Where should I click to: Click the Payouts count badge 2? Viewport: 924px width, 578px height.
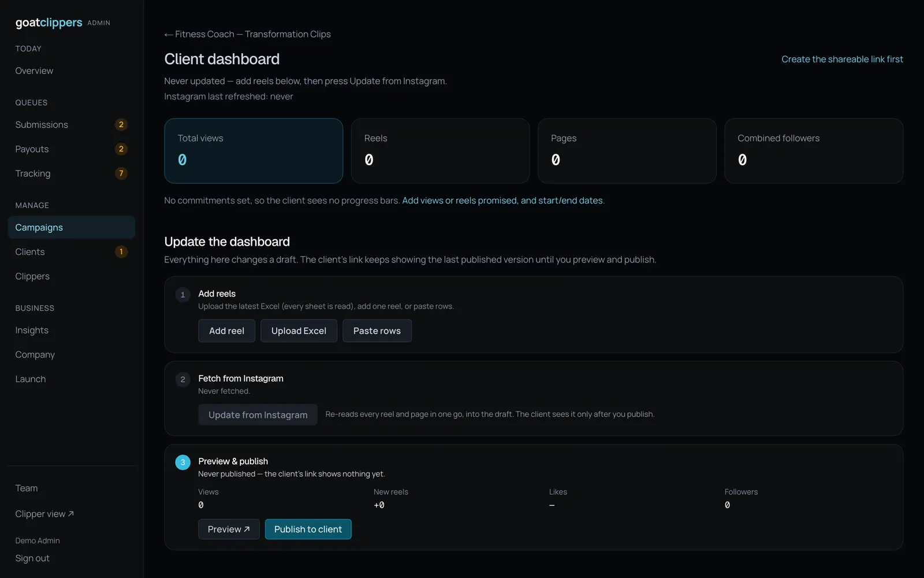coord(121,149)
